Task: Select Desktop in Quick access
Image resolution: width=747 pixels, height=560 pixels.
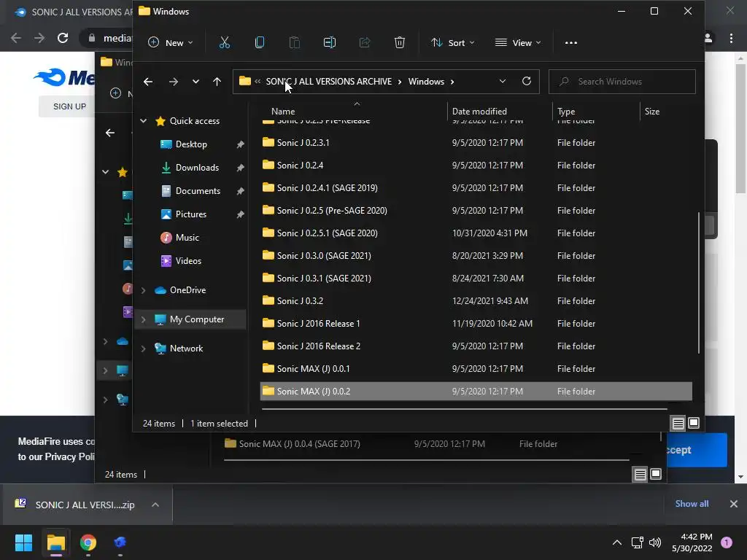Action: coord(192,144)
